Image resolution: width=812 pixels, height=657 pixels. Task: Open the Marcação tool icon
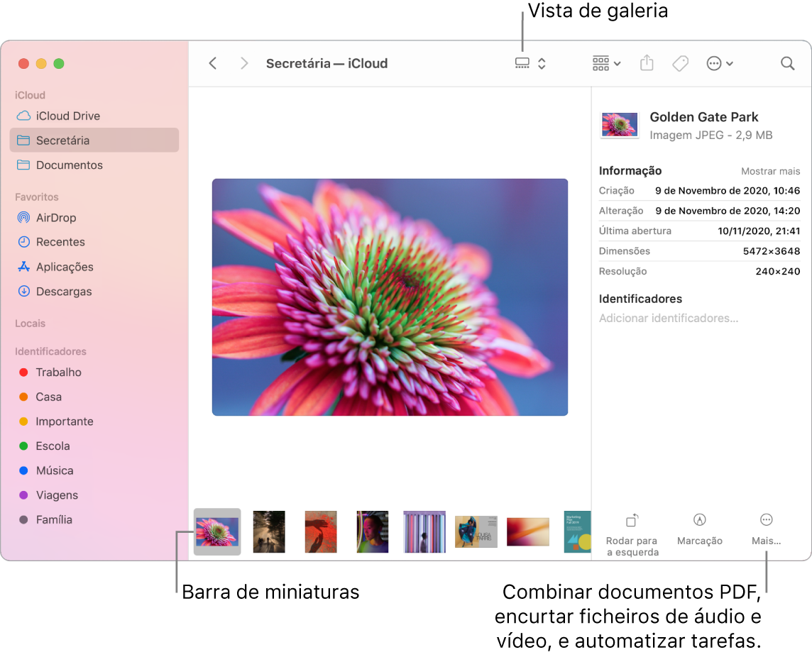(699, 520)
